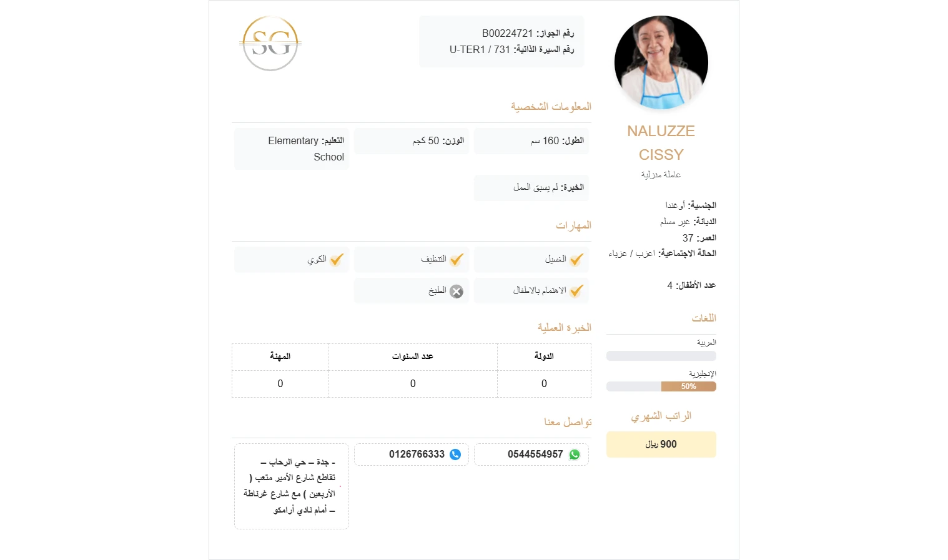948x560 pixels.
Task: Click the SG company logo
Action: click(270, 43)
